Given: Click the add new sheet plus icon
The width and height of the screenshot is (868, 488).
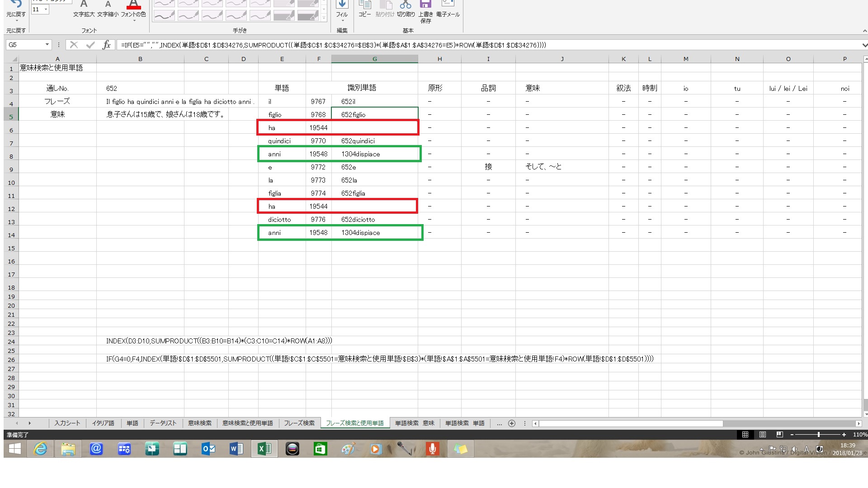Looking at the screenshot, I should 511,423.
